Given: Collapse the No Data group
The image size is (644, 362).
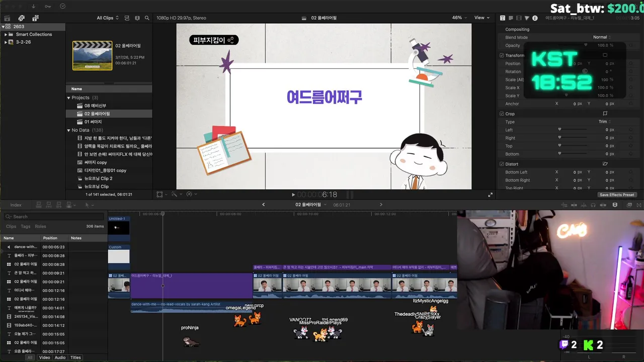Looking at the screenshot, I should (69, 130).
